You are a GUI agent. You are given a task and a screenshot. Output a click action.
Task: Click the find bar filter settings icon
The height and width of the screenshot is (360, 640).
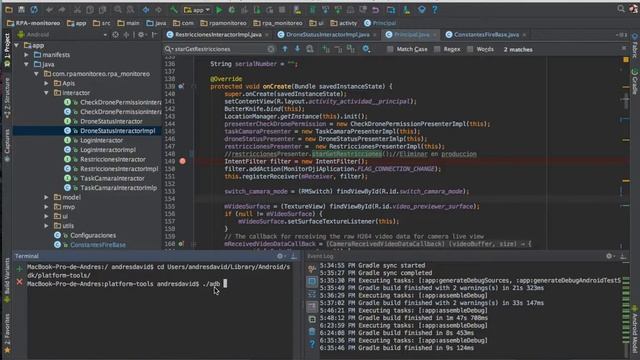366,49
